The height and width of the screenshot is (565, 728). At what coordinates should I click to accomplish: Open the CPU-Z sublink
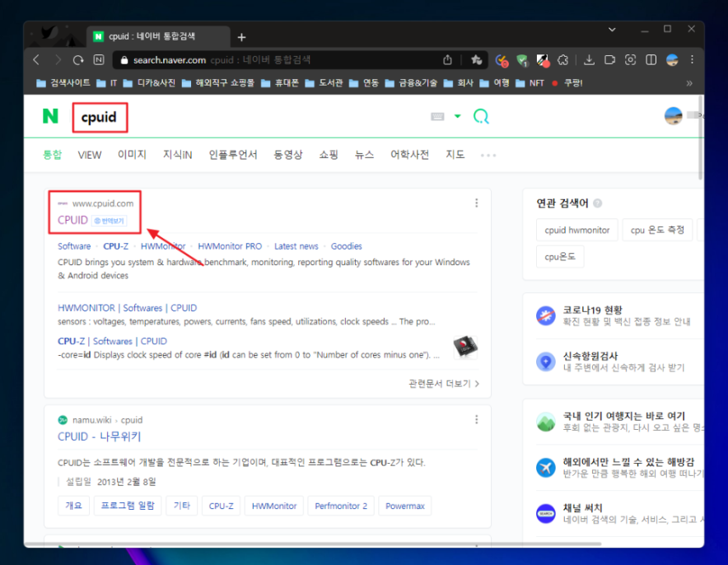click(x=115, y=246)
